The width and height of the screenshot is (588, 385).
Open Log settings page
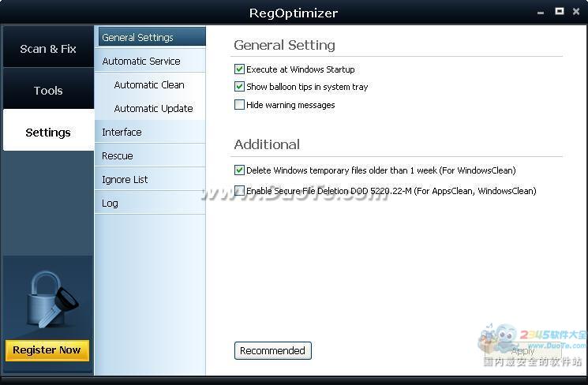150,203
